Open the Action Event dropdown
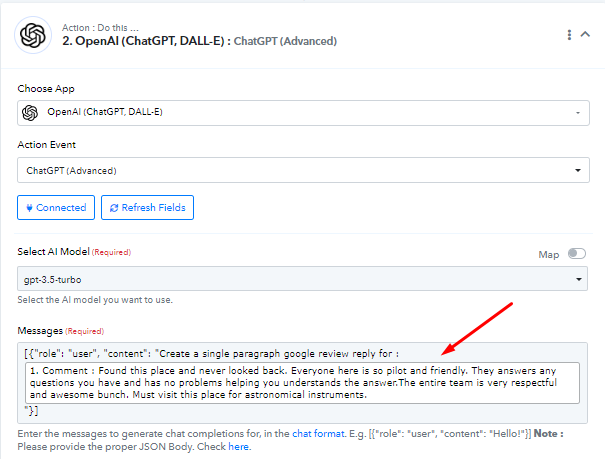The image size is (605, 459). tap(303, 170)
